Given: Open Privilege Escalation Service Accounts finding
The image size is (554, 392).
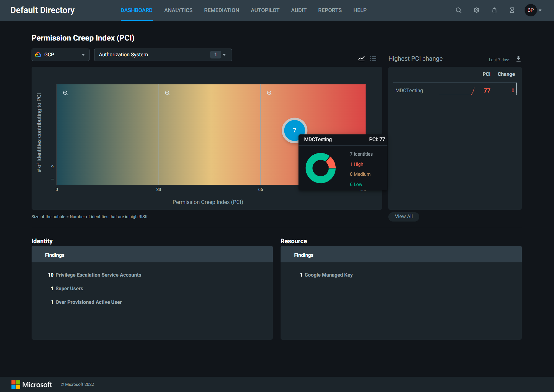Looking at the screenshot, I should tap(98, 275).
